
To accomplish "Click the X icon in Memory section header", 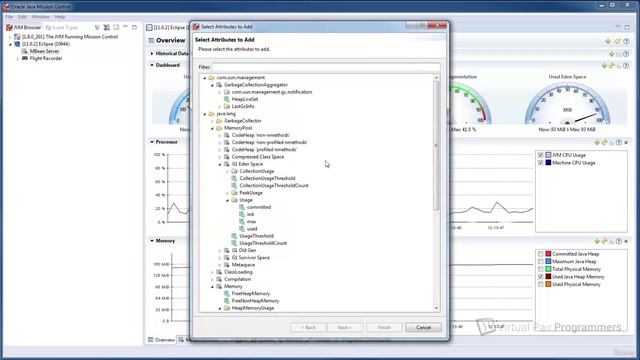I will 626,241.
